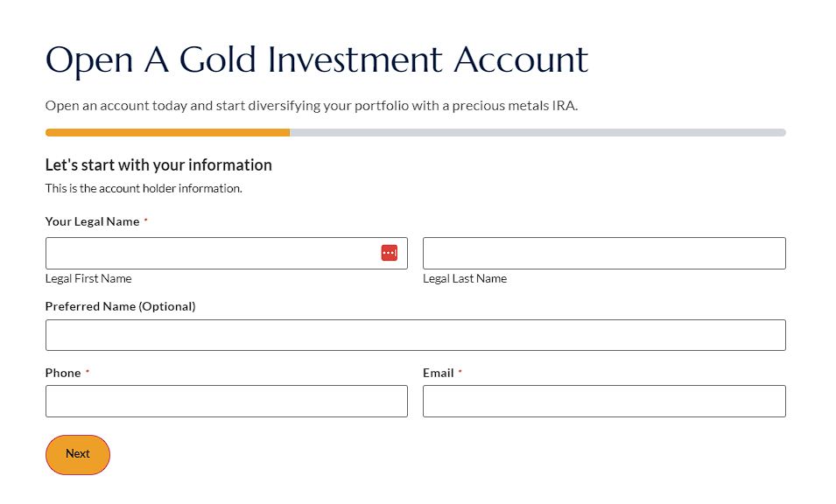Click the red password manager icon
The width and height of the screenshot is (836, 504).
(390, 253)
